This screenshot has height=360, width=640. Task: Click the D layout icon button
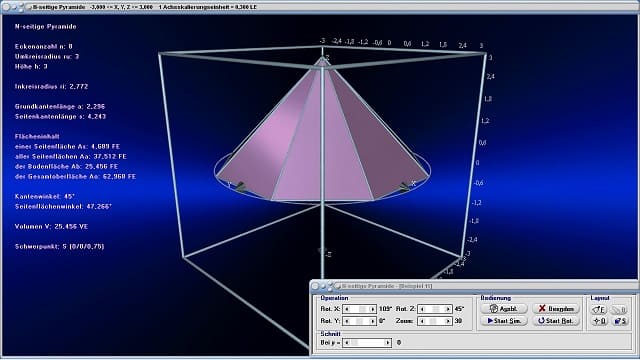tap(599, 321)
